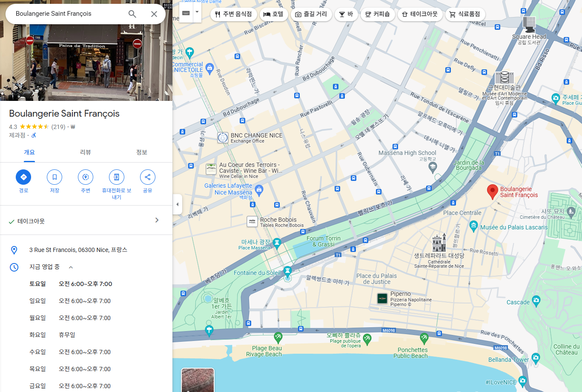Click the BNC CHANGE NICE marker

pos(223,137)
